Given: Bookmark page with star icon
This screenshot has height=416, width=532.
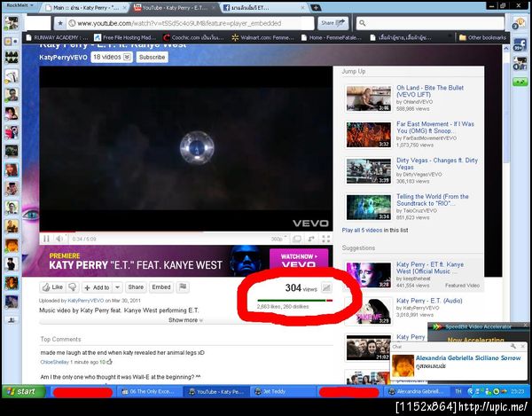Looking at the screenshot, I should pos(60,23).
